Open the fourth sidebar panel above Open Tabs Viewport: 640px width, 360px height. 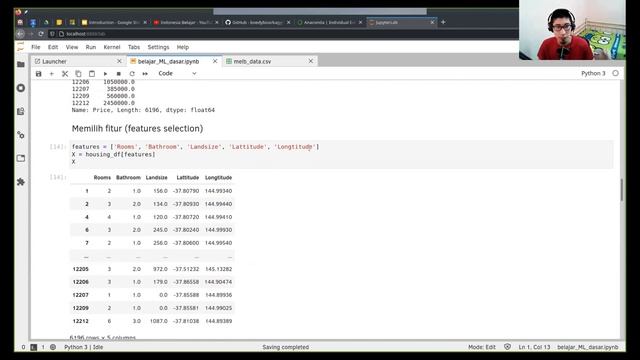(x=21, y=135)
